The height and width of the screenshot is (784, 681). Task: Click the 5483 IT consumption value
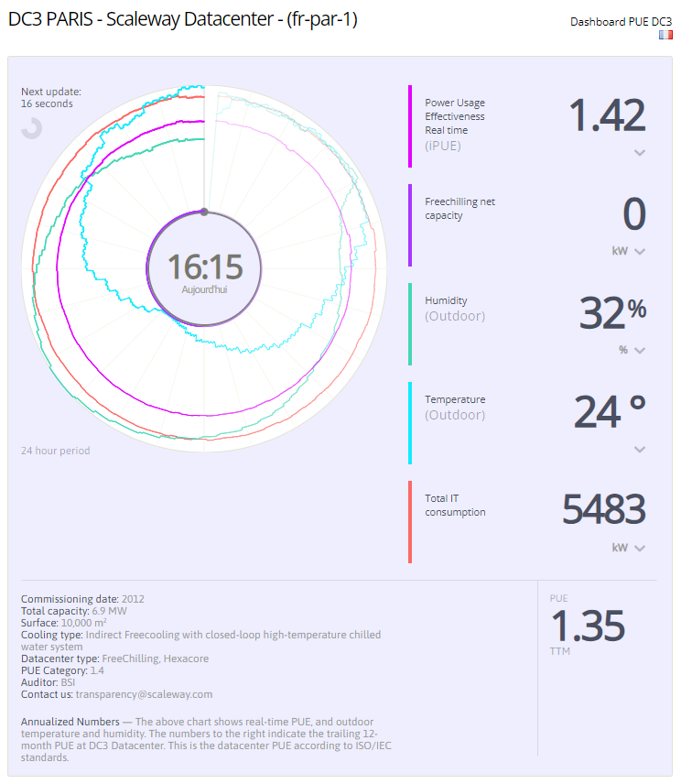[x=604, y=509]
